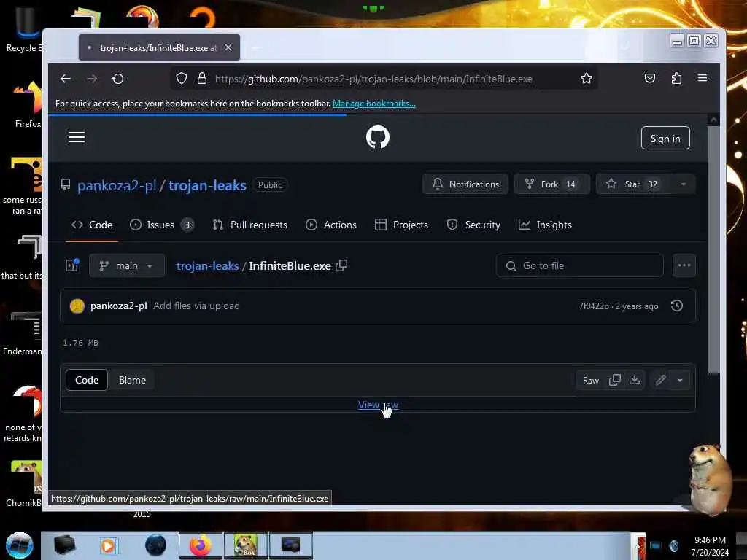Select the Code view toggle
The width and height of the screenshot is (747, 560).
pyautogui.click(x=87, y=380)
